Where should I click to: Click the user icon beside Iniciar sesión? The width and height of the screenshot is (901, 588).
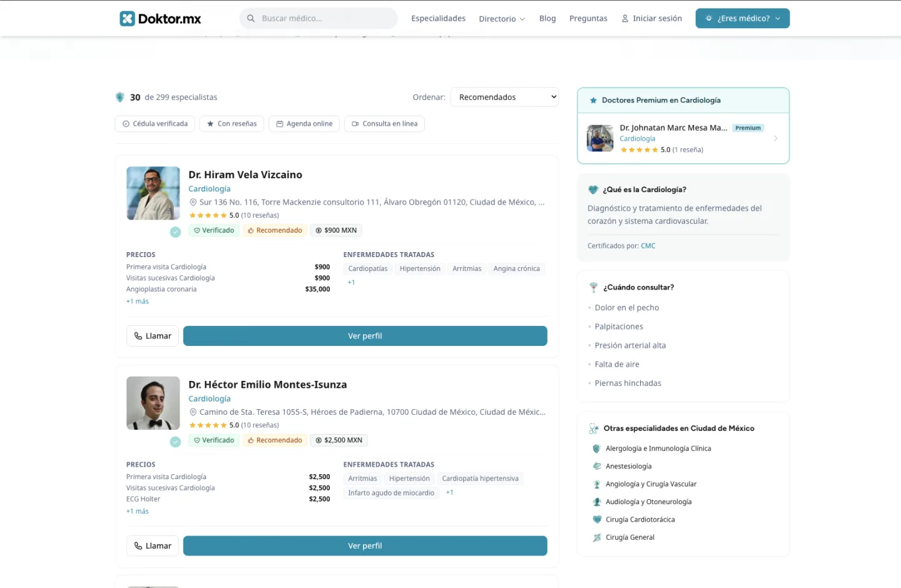click(x=624, y=19)
